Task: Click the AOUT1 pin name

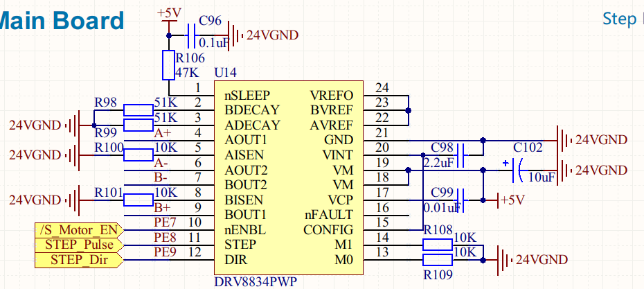Action: (246, 140)
